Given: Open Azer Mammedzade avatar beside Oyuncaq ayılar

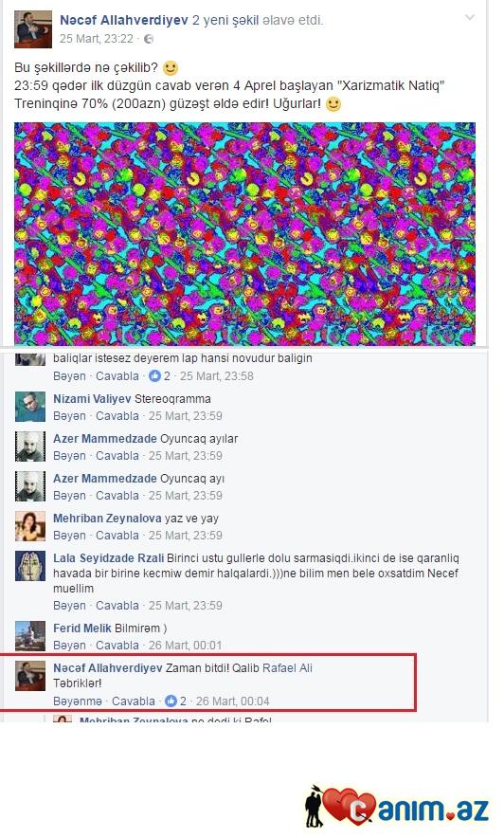Looking at the screenshot, I should click(x=30, y=446).
